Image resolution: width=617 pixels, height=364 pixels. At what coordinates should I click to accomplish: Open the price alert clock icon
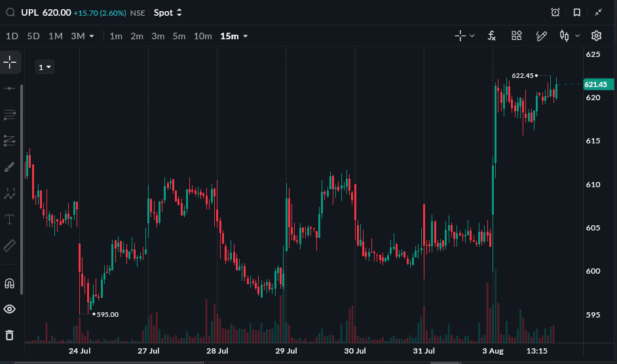[x=555, y=12]
